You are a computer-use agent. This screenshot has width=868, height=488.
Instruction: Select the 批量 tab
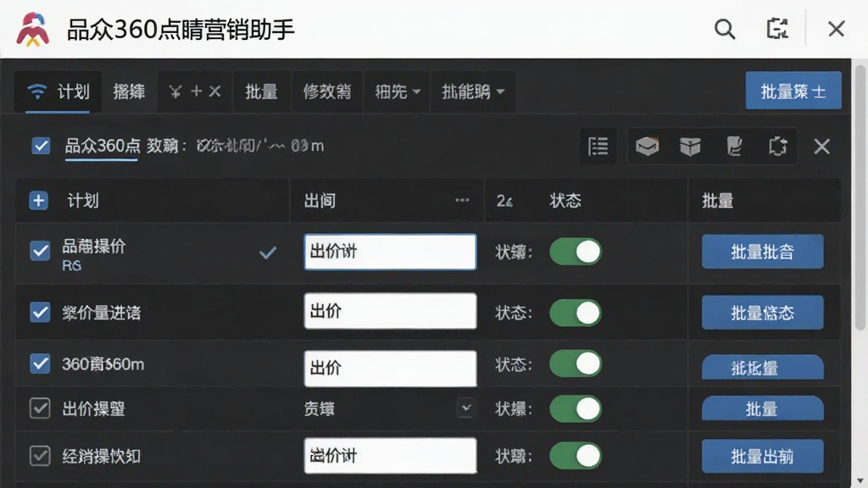pyautogui.click(x=261, y=91)
